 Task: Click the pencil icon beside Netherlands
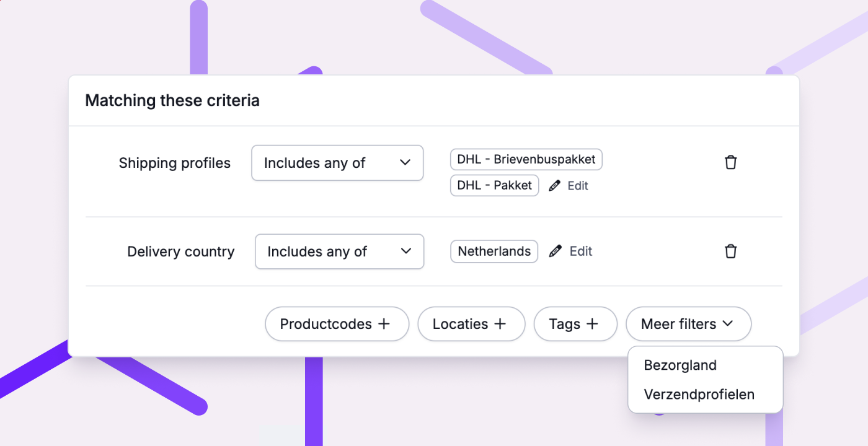(x=556, y=251)
